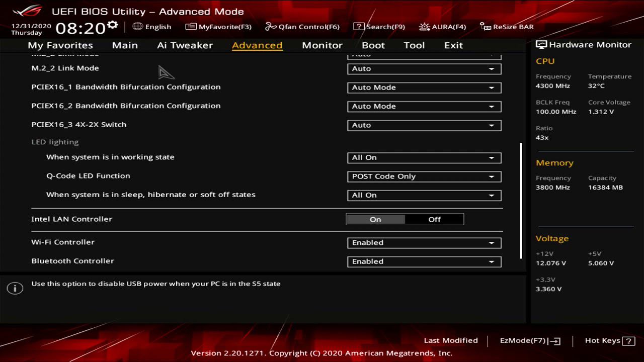The width and height of the screenshot is (644, 362).
Task: Click the 08:20 clock display
Action: 80,28
